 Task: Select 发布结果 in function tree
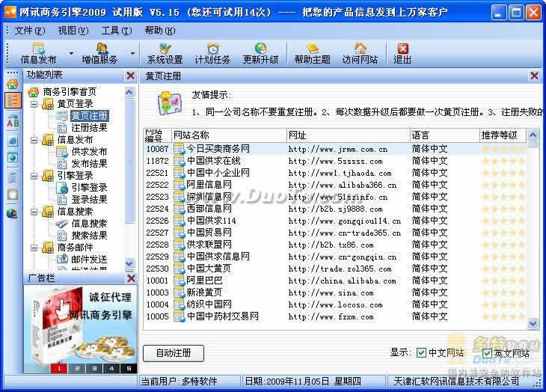pos(89,164)
